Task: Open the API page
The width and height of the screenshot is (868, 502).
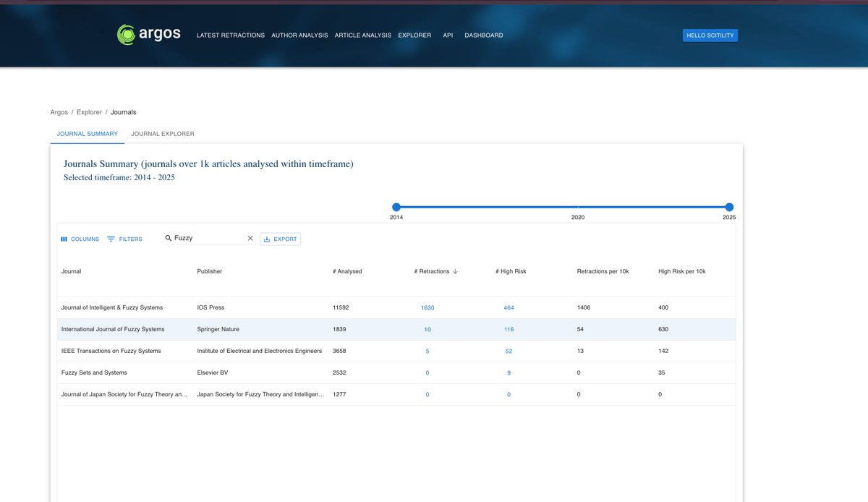Action: [x=448, y=35]
